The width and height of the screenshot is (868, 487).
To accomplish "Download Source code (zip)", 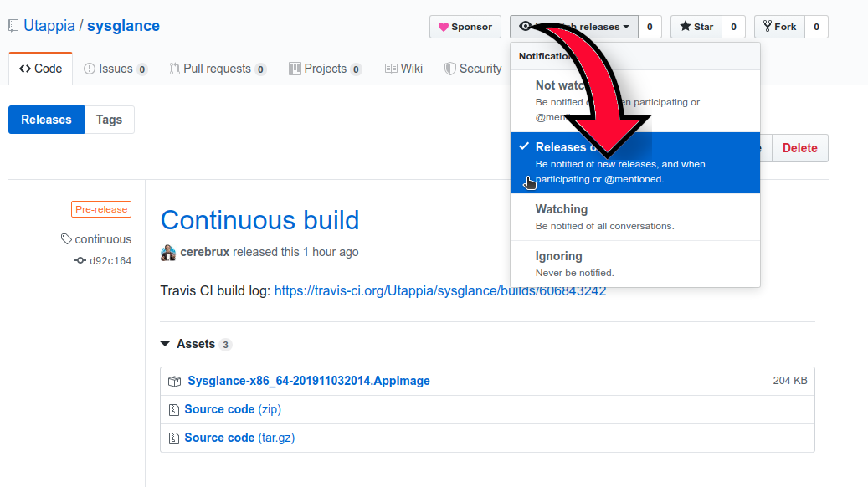I will 233,409.
